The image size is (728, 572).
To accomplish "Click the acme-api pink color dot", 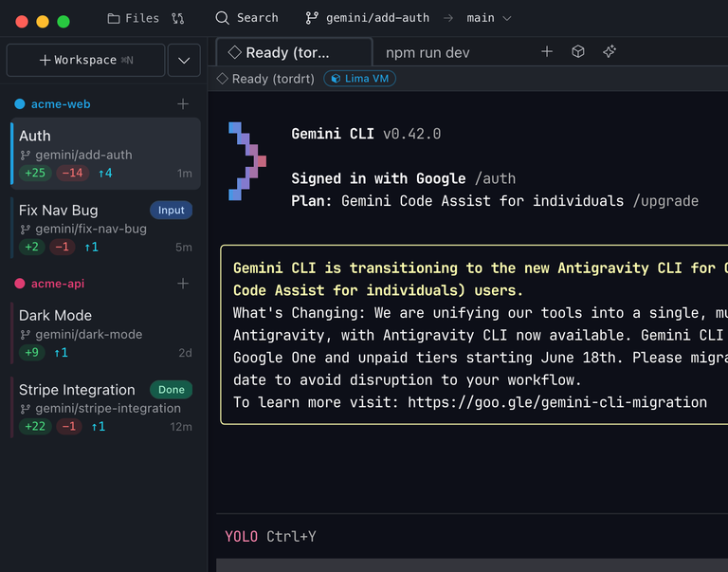I will coord(20,284).
